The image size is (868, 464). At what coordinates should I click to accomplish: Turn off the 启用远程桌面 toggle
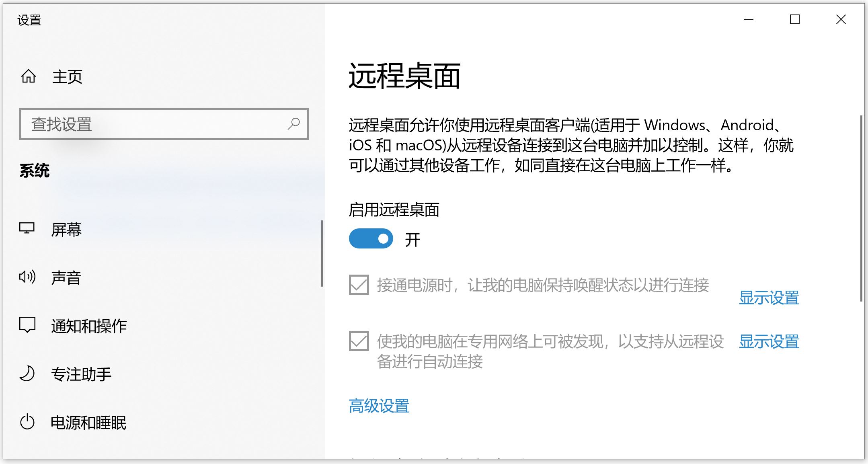[371, 238]
